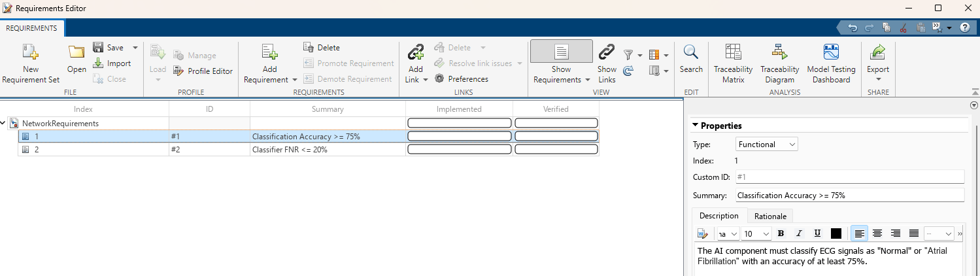The height and width of the screenshot is (276, 980).
Task: Open link Preferences
Action: point(462,79)
